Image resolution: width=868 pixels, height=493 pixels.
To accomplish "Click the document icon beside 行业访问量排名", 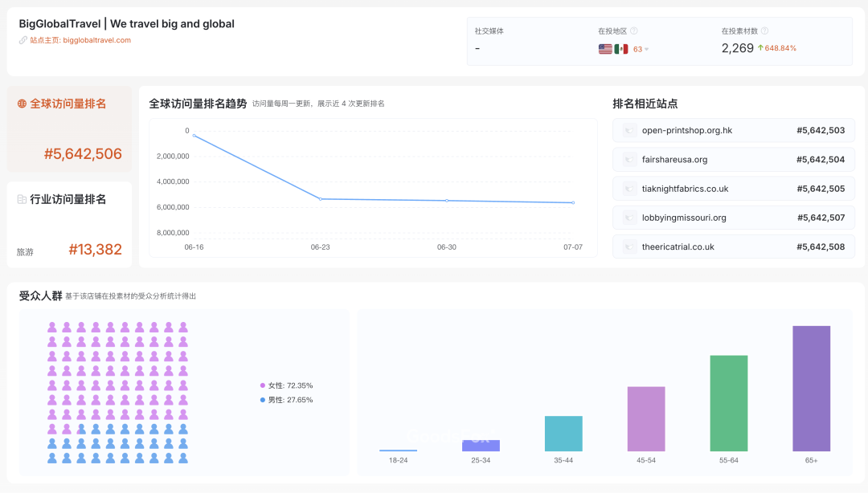I will click(x=21, y=200).
